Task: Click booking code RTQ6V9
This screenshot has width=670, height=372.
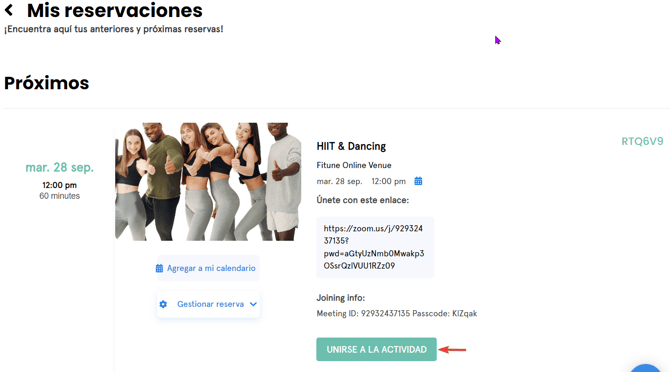Action: [x=642, y=141]
